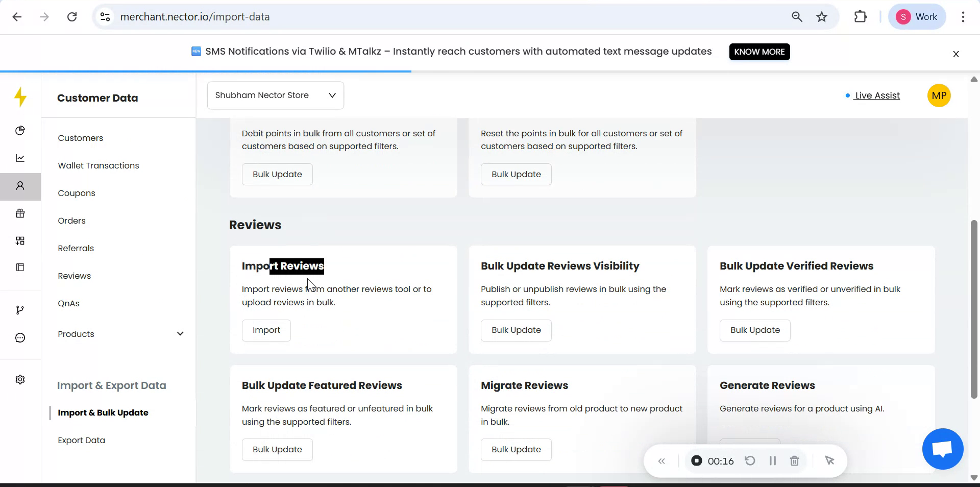The image size is (980, 487).
Task: Click the page vertical scrollbar thumb
Action: click(974, 309)
